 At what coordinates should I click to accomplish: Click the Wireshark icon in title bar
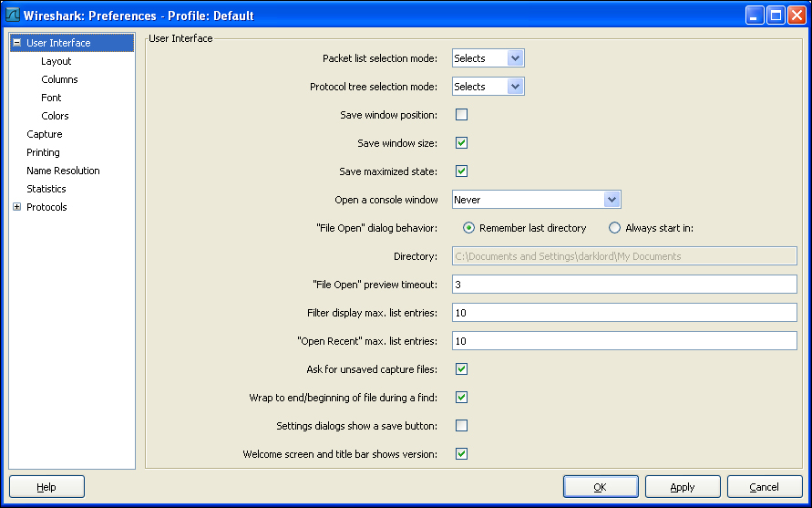13,16
